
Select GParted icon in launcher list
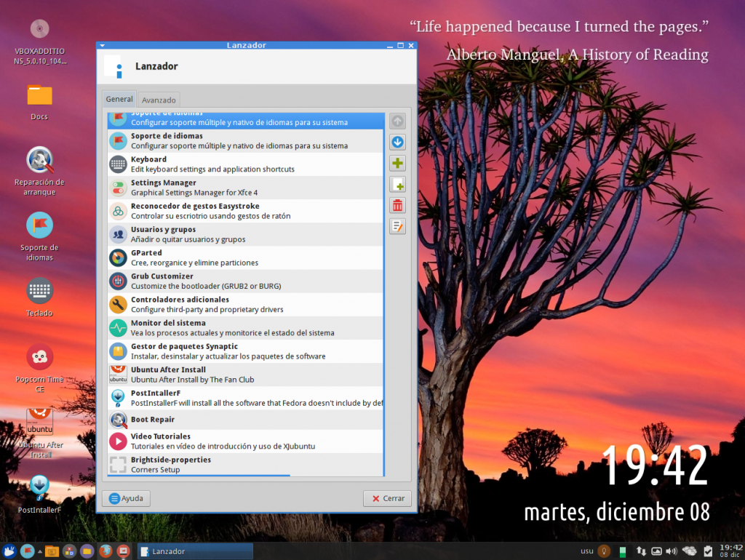click(x=119, y=258)
